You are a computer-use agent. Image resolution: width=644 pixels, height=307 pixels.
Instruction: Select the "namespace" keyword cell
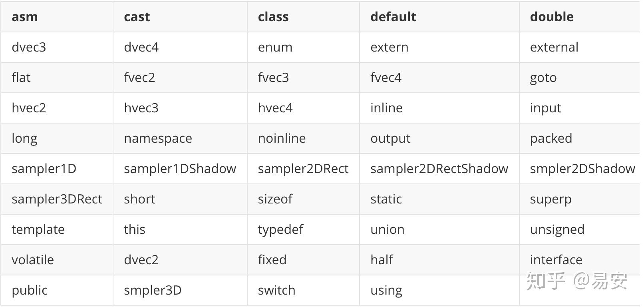pos(158,138)
